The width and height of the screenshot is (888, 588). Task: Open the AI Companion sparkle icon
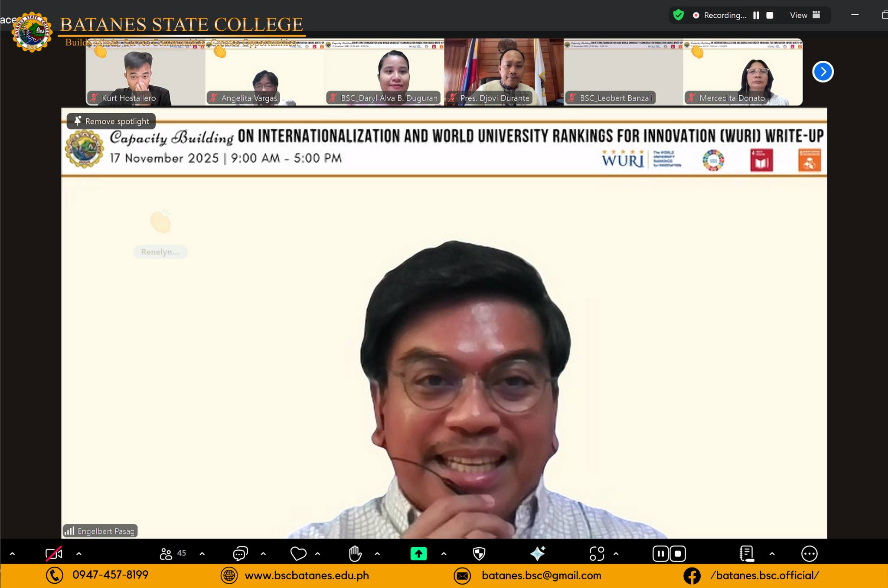pos(538,554)
